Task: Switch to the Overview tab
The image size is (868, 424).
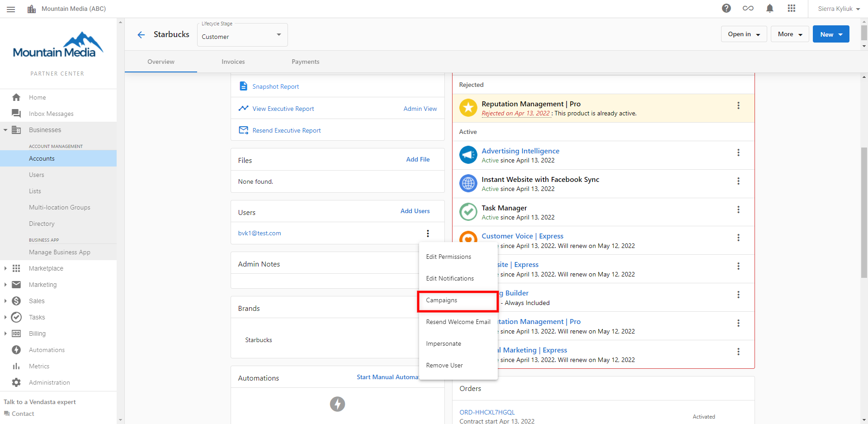Action: click(161, 62)
